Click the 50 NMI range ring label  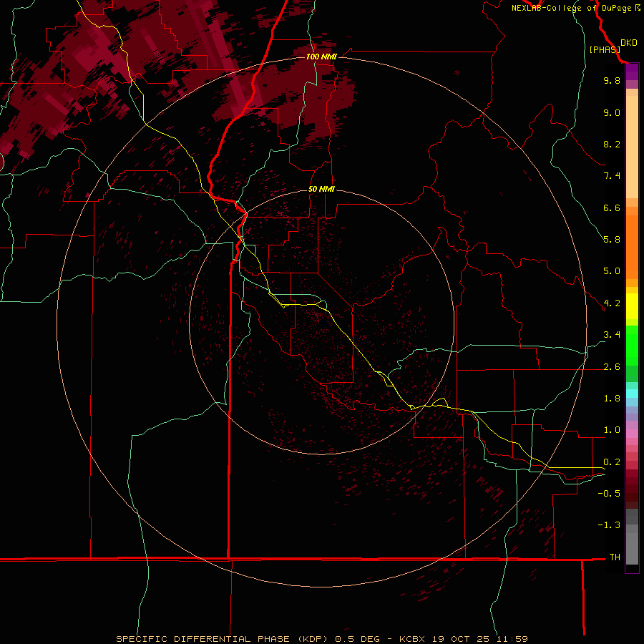coord(321,189)
